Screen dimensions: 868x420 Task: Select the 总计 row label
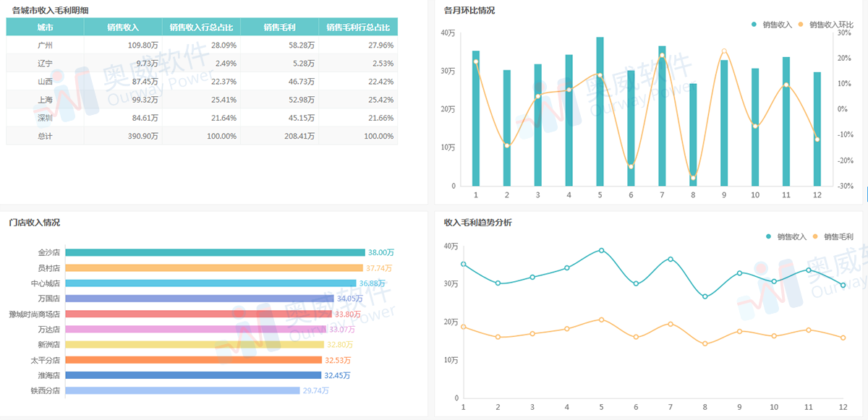tap(45, 135)
